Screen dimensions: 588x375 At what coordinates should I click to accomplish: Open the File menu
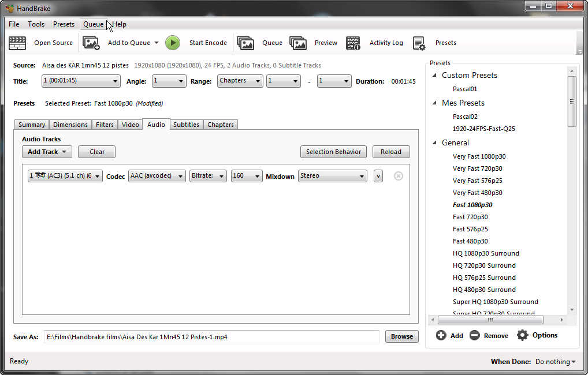coord(14,24)
